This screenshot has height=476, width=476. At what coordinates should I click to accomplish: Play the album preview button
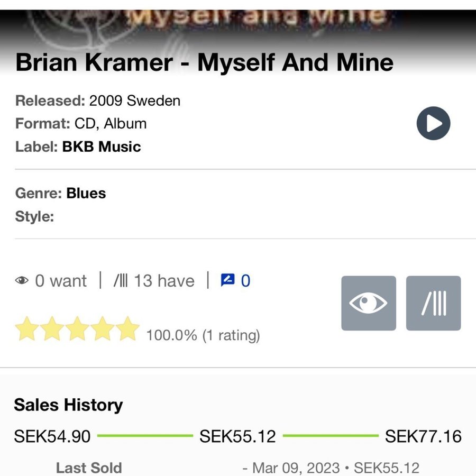click(x=433, y=124)
